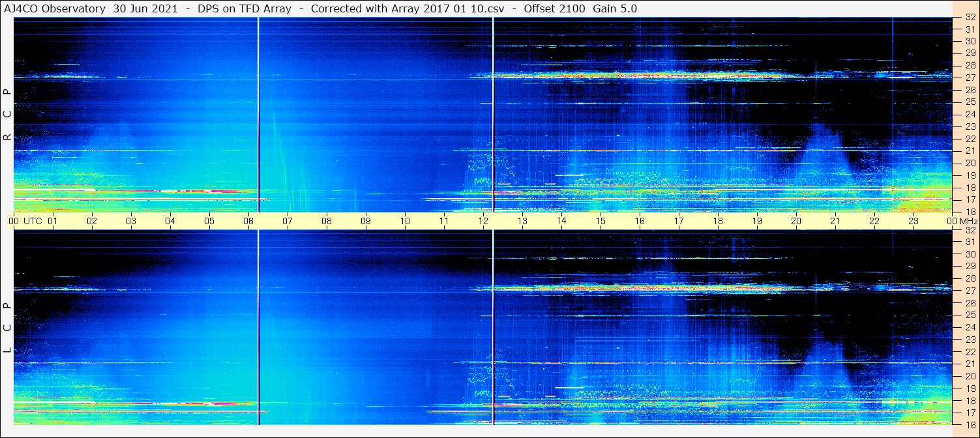Screen dimensions: 980x438
Task: Select hour 14 on the time axis
Action: click(x=561, y=221)
